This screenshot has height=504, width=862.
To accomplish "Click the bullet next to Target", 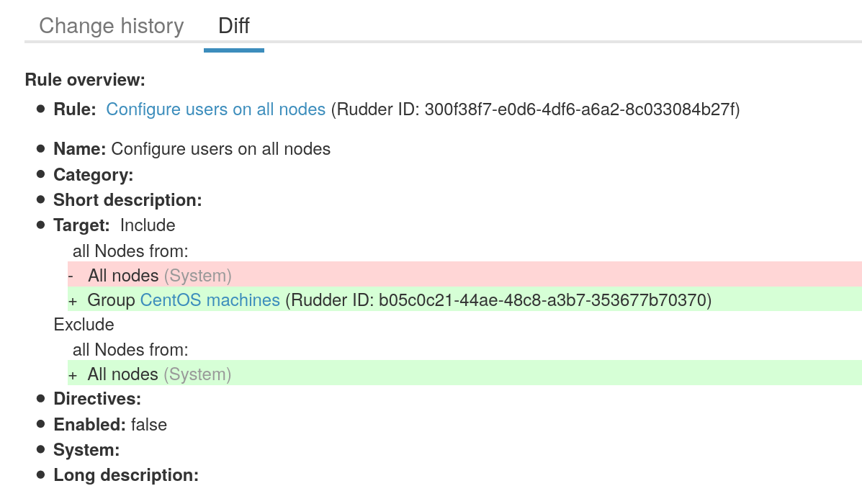I will 42,224.
